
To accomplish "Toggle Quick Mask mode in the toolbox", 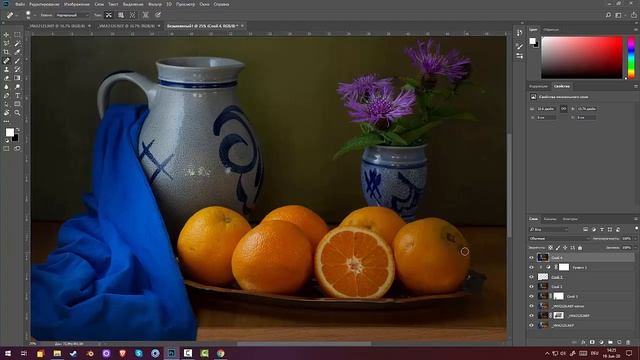I will tap(6, 149).
